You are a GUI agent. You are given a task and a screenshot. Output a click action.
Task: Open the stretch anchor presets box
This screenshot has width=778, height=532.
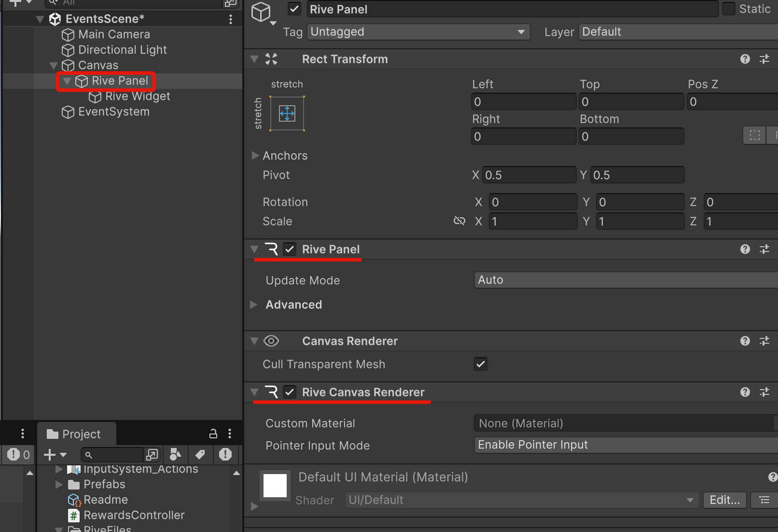point(287,113)
